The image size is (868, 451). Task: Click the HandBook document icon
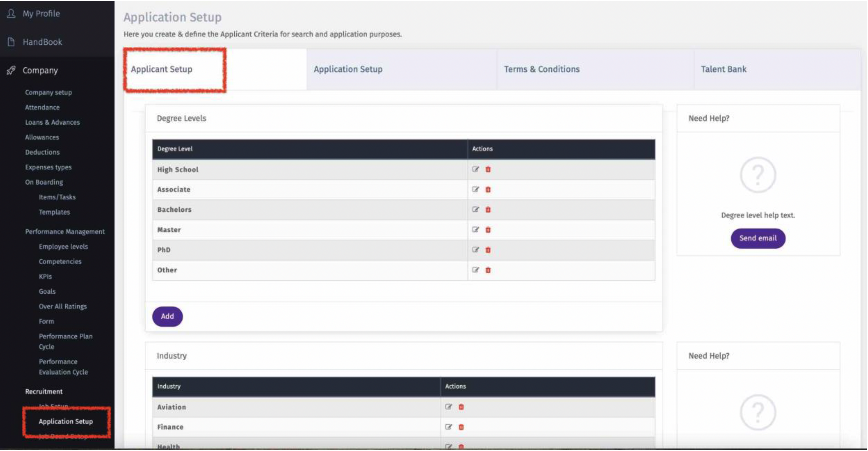pos(11,42)
